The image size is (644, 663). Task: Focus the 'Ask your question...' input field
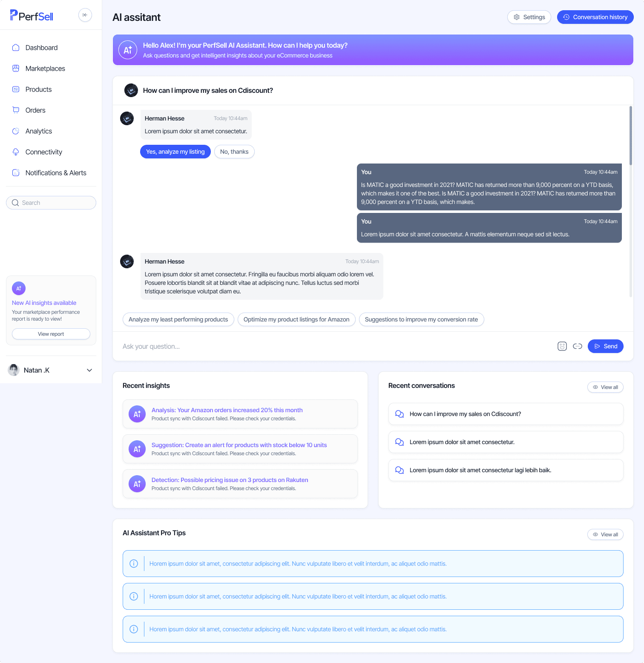click(336, 346)
